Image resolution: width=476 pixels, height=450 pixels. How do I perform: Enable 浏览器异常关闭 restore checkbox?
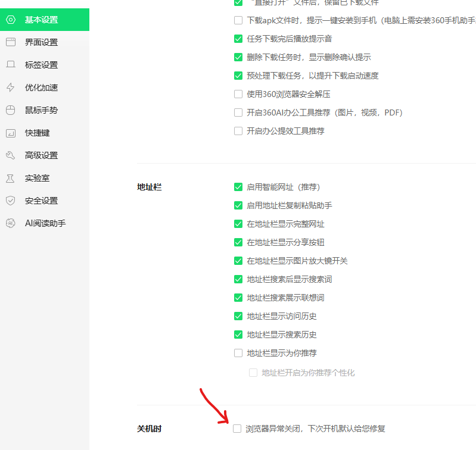pyautogui.click(x=237, y=429)
